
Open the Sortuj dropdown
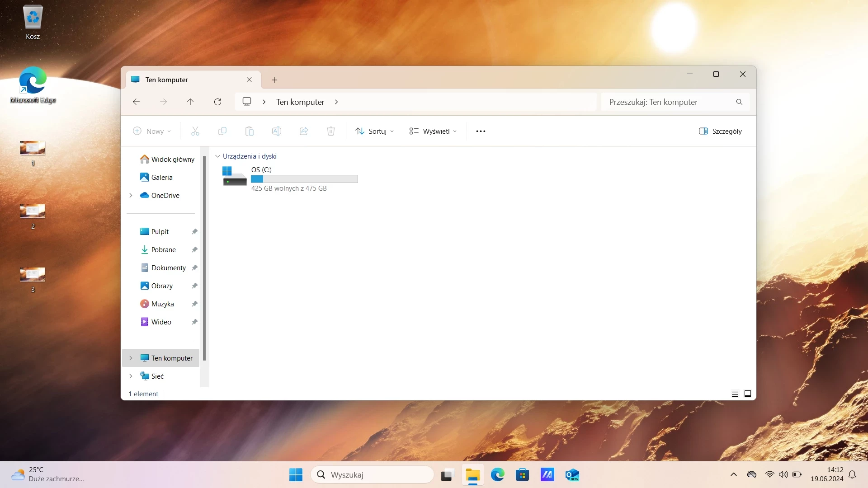tap(374, 131)
